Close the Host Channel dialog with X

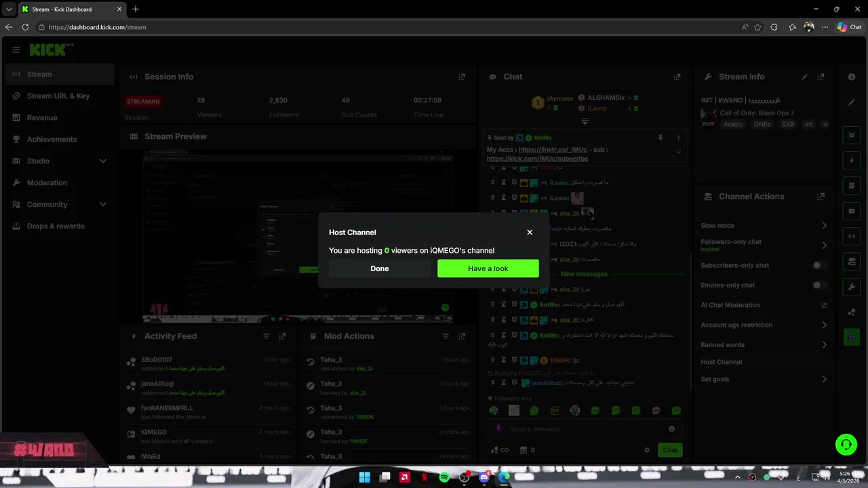click(x=530, y=232)
